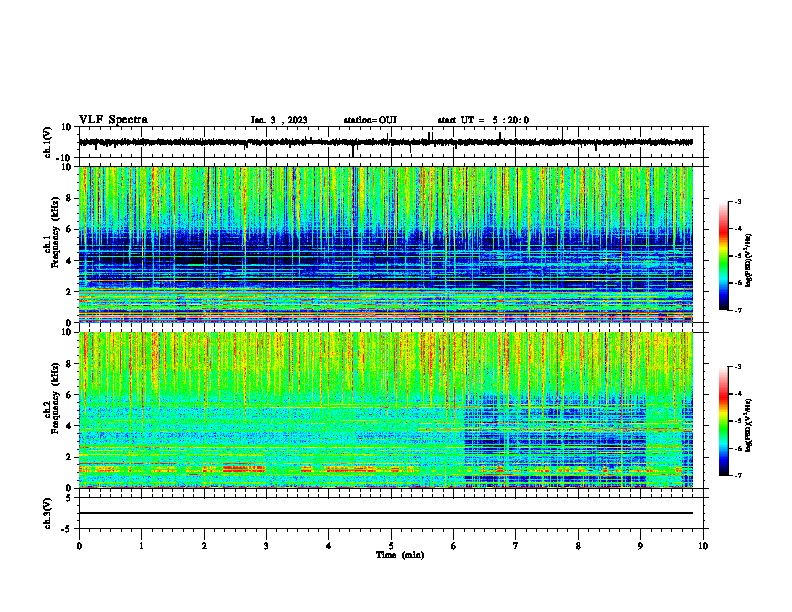Viewport: 792px width, 612px height.
Task: Click the ch.2 "Frequency (kHz)" axis label
Action: pos(55,398)
